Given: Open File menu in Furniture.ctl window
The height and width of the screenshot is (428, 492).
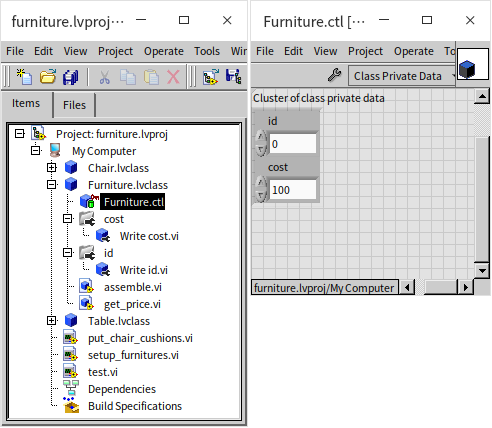Looking at the screenshot, I should click(x=265, y=51).
